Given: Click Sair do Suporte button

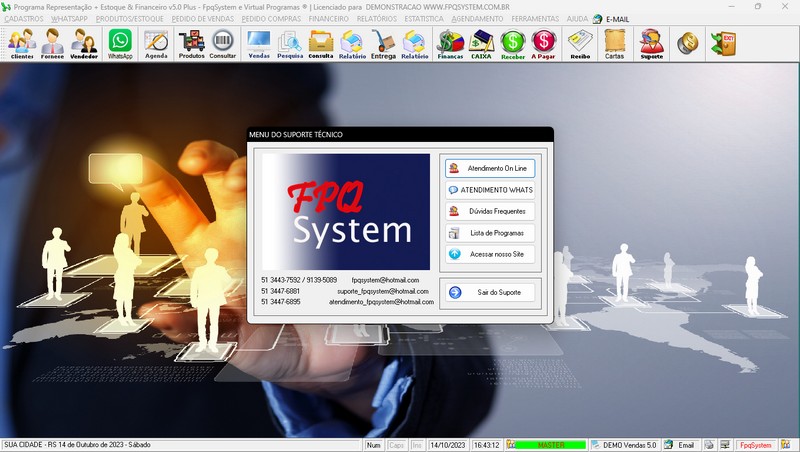Looking at the screenshot, I should pos(490,292).
